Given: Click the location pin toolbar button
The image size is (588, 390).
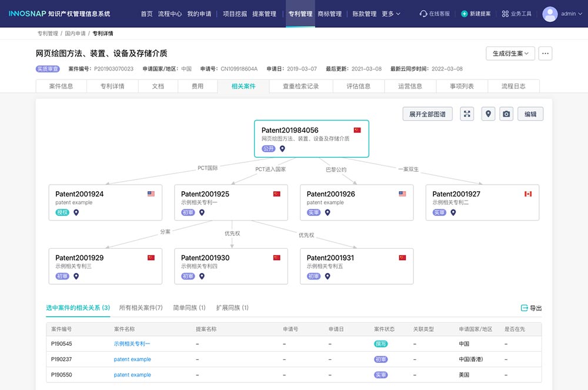Looking at the screenshot, I should coord(487,114).
